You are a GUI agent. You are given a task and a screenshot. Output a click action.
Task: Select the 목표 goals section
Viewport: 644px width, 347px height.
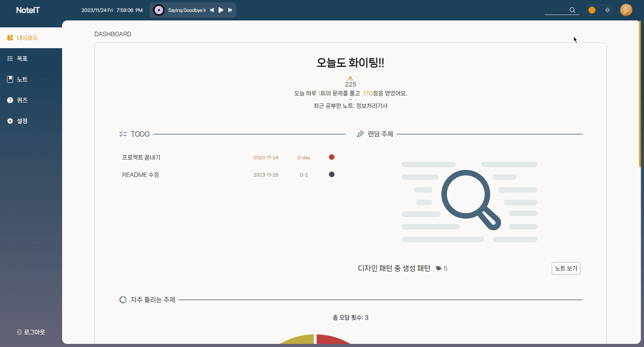pyautogui.click(x=22, y=58)
